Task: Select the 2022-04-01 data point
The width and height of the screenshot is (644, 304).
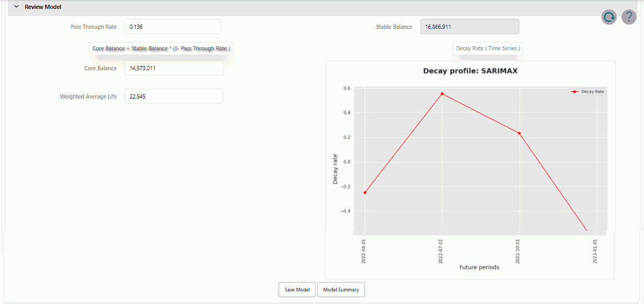Action: [365, 192]
